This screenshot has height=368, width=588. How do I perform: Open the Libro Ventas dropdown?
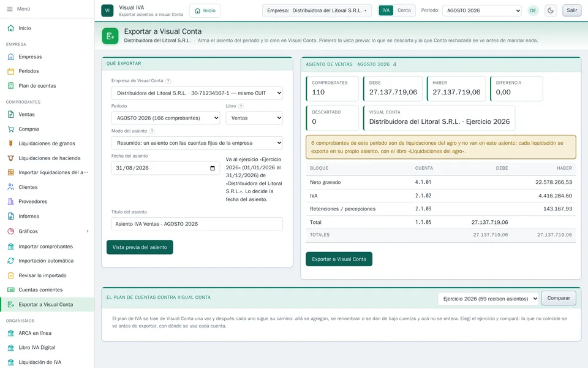(254, 118)
